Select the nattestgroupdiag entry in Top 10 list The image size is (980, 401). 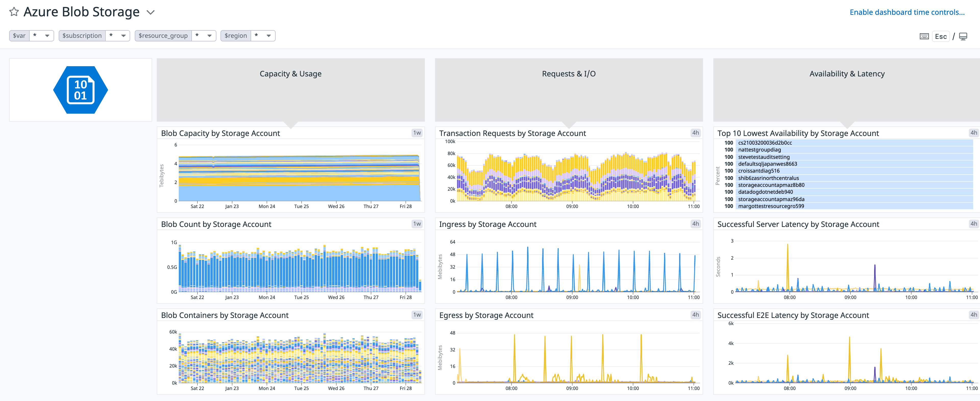click(x=759, y=150)
